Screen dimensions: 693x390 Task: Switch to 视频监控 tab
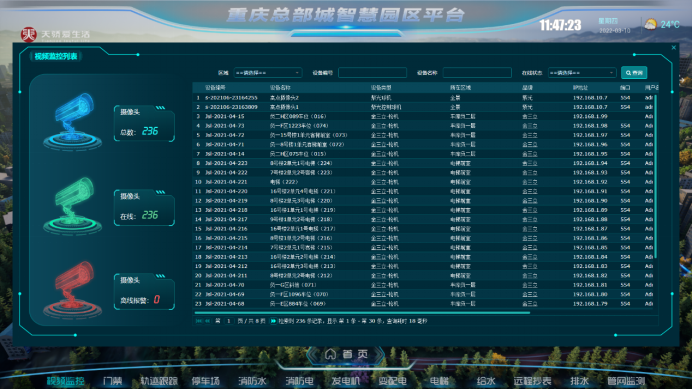[x=66, y=381]
